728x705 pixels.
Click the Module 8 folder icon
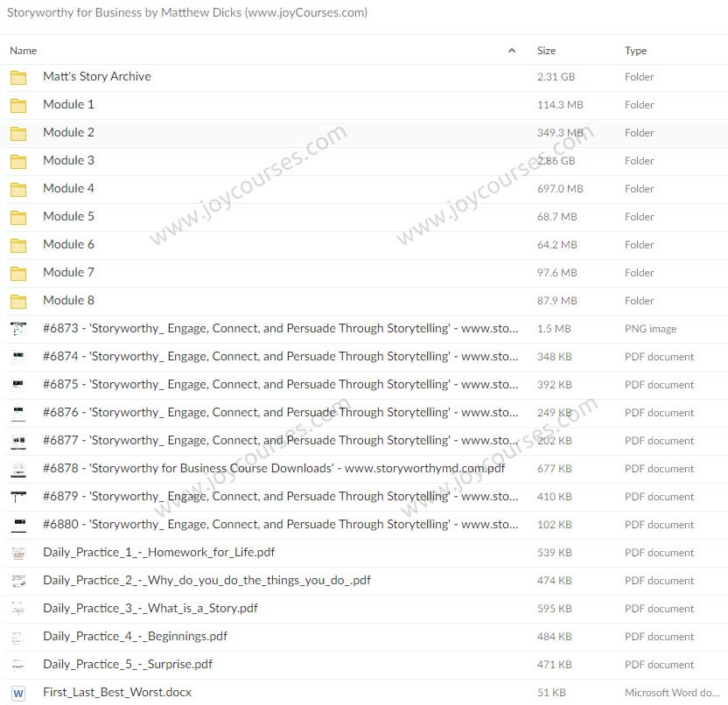[18, 301]
